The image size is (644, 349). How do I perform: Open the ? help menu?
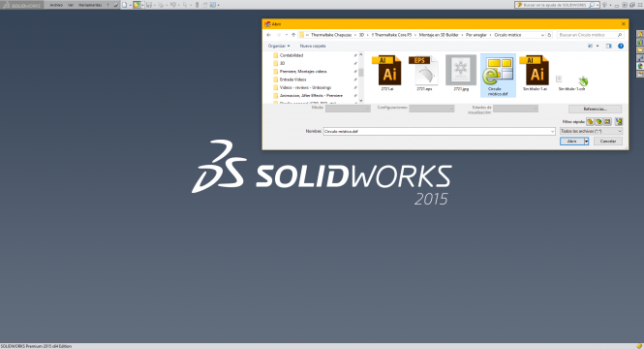click(107, 5)
